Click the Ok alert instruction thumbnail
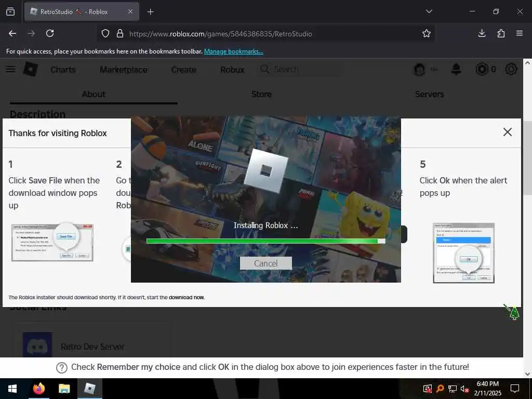The height and width of the screenshot is (399, 532). 463,253
